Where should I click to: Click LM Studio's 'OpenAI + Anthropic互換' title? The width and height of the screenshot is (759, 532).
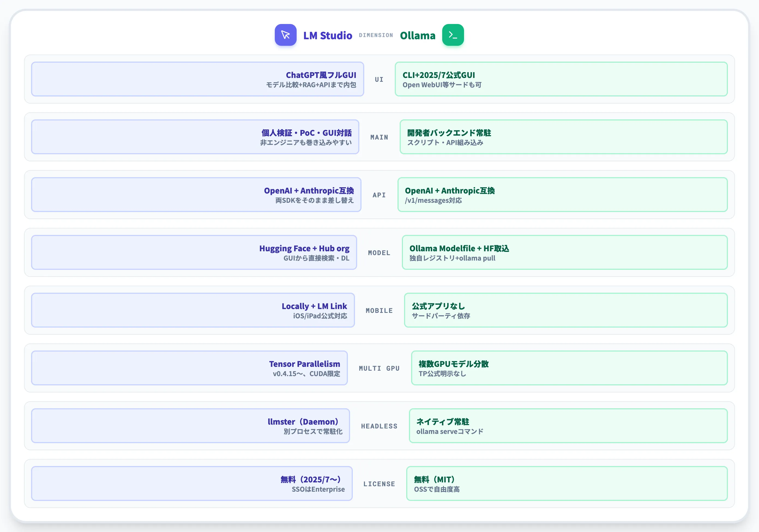309,191
